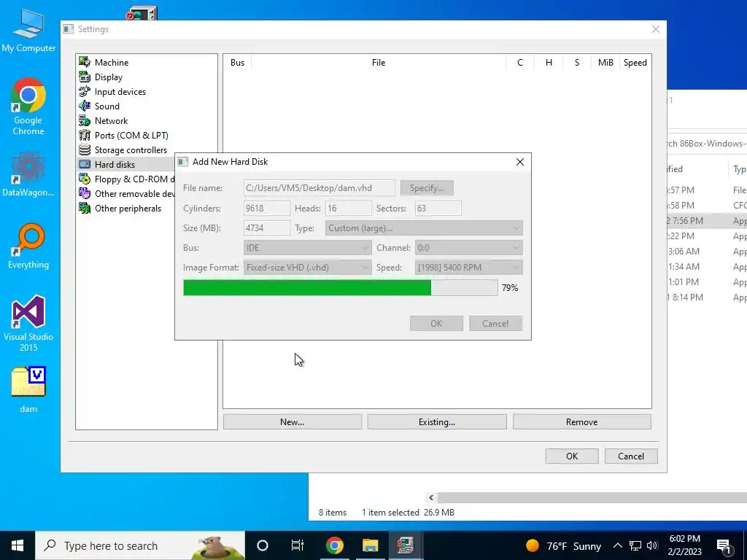Confirm Settings with the OK button
The height and width of the screenshot is (560, 747).
[572, 456]
